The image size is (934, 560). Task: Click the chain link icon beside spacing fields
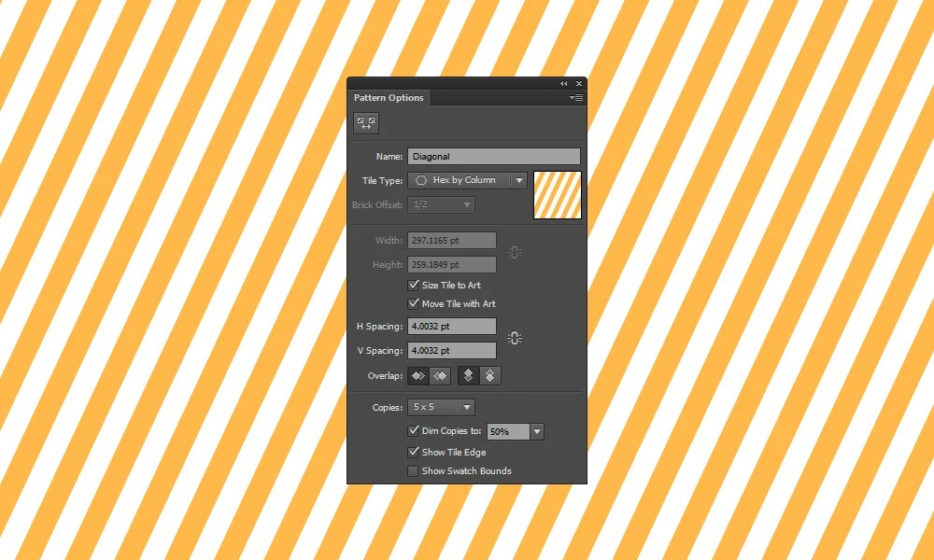(515, 338)
